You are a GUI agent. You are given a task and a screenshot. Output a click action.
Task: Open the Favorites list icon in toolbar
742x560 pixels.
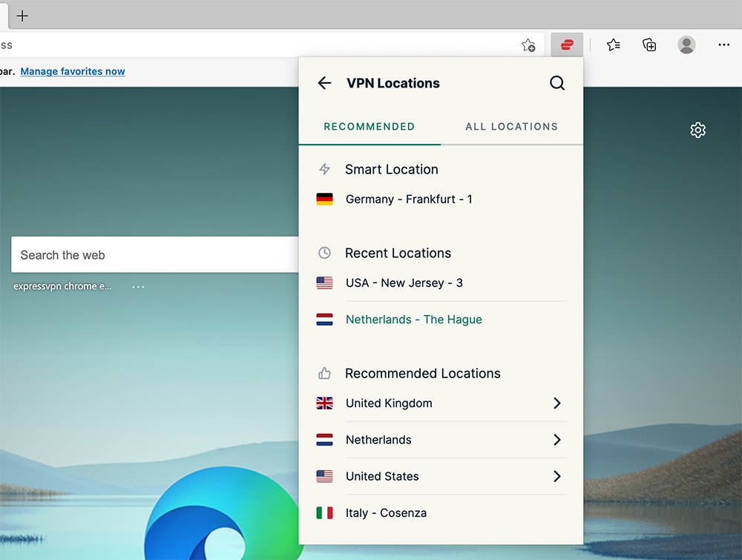(614, 45)
